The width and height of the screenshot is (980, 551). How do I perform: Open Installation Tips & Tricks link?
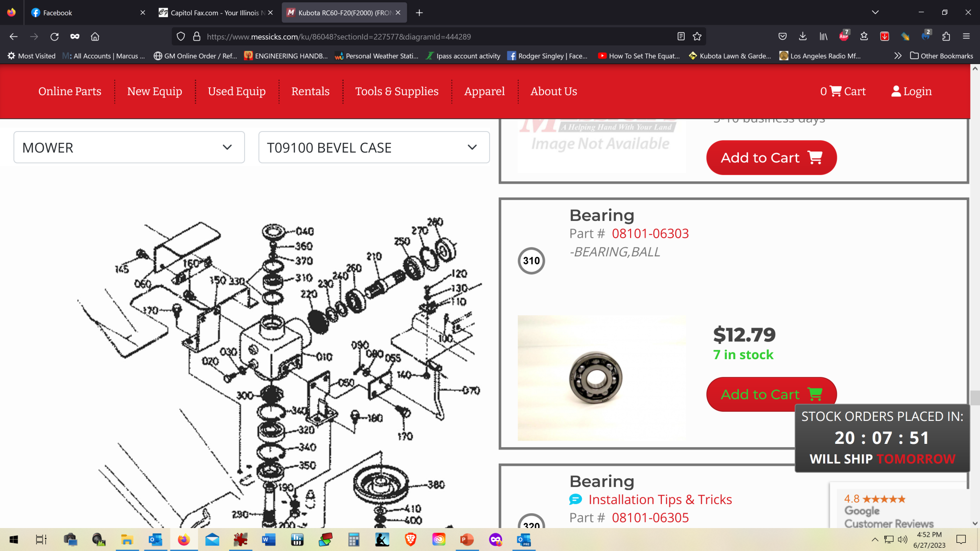coord(660,499)
